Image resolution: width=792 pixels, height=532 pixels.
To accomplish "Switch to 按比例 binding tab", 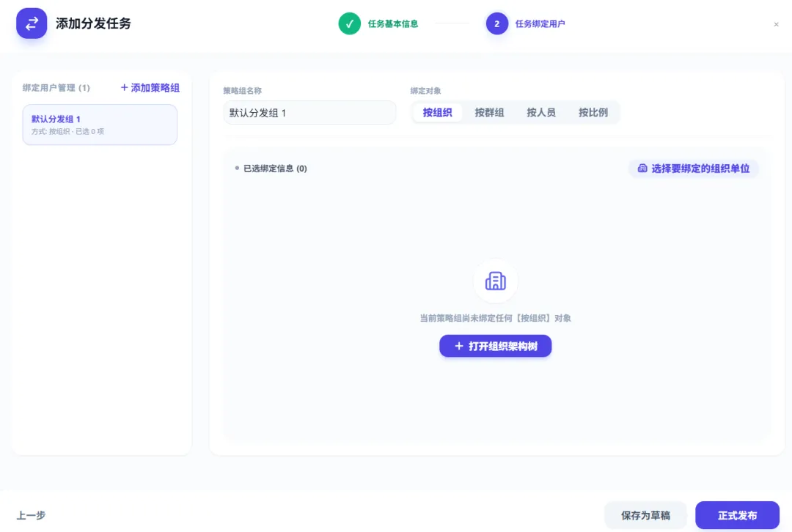I will pos(593,113).
